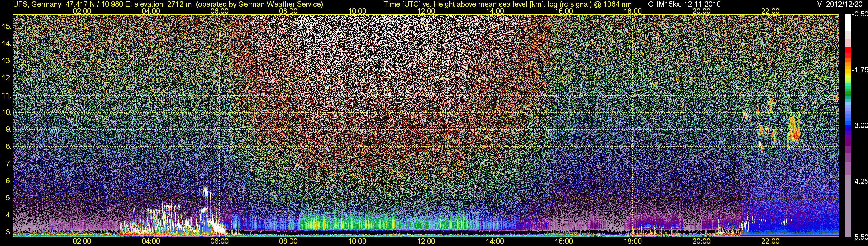Click the '(operated by German Weather Service)' text

click(x=259, y=4)
